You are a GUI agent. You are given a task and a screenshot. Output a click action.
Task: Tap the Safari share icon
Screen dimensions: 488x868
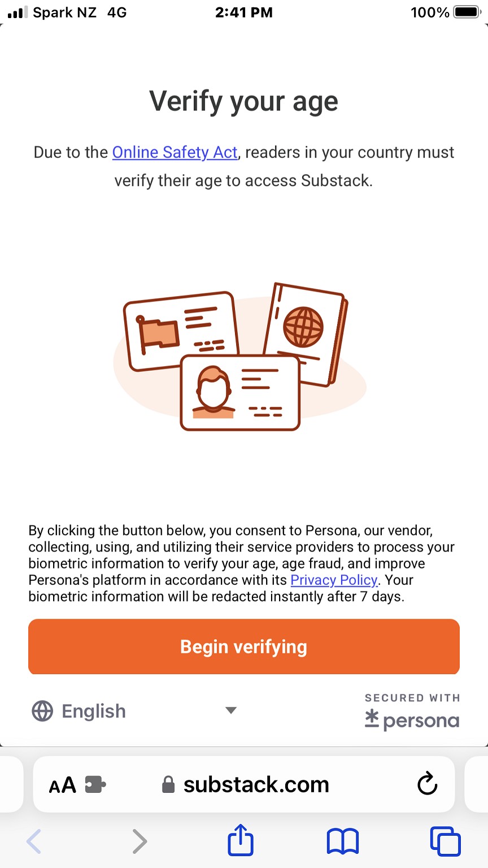click(x=241, y=841)
